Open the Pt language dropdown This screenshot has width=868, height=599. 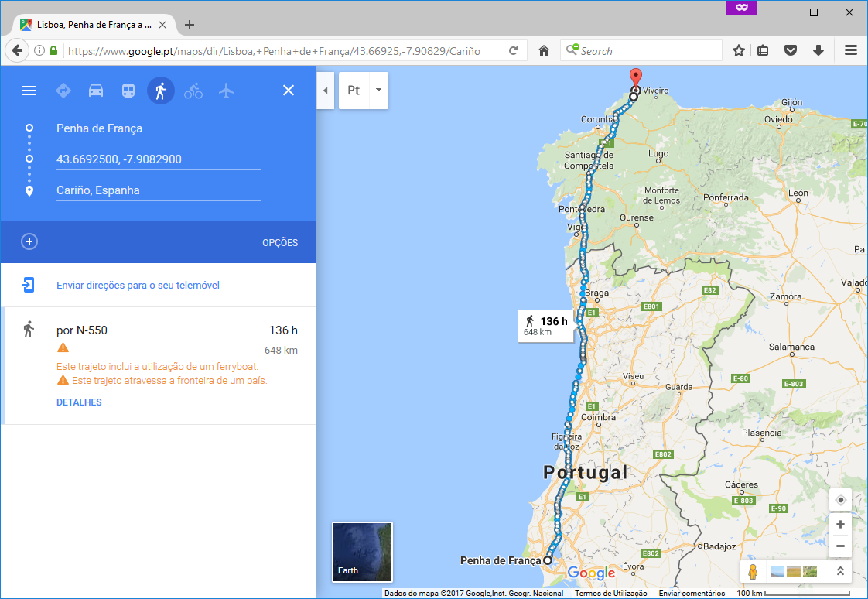coord(378,91)
